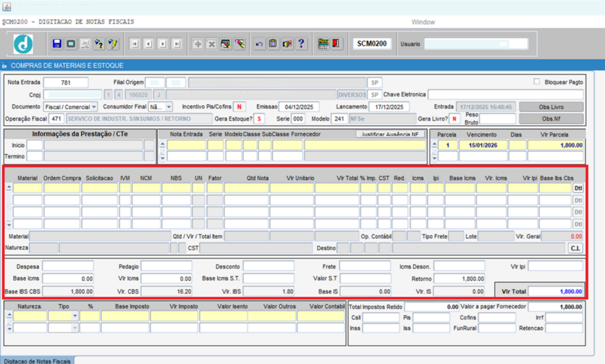This screenshot has width=605, height=364.
Task: Click the undo arrow icon
Action: [x=259, y=44]
